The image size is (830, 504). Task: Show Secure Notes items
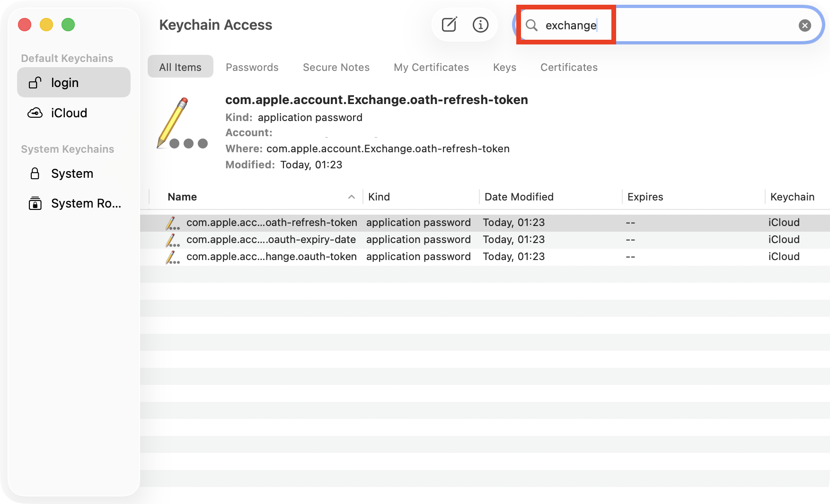[336, 67]
